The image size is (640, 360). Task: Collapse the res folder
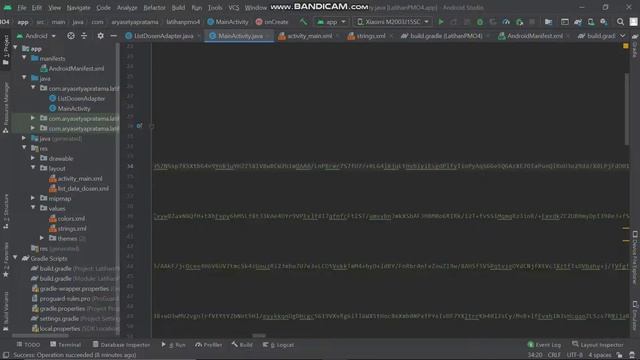pyautogui.click(x=24, y=148)
